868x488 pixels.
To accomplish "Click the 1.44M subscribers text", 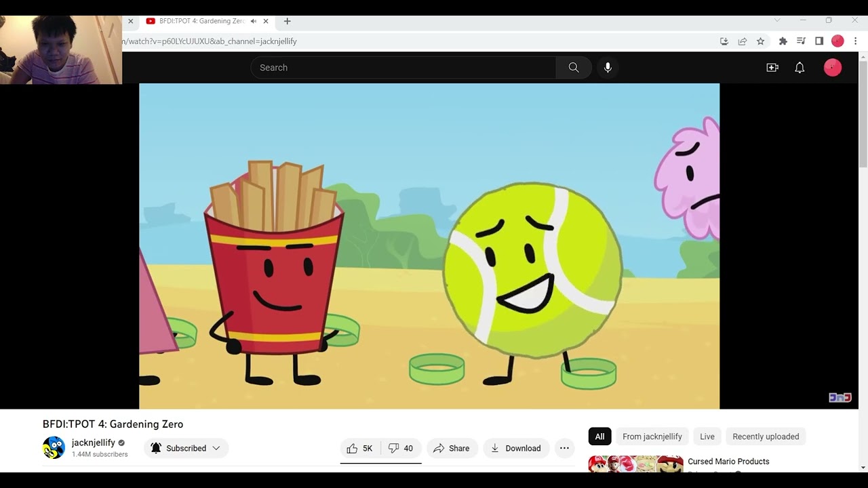I will click(100, 454).
